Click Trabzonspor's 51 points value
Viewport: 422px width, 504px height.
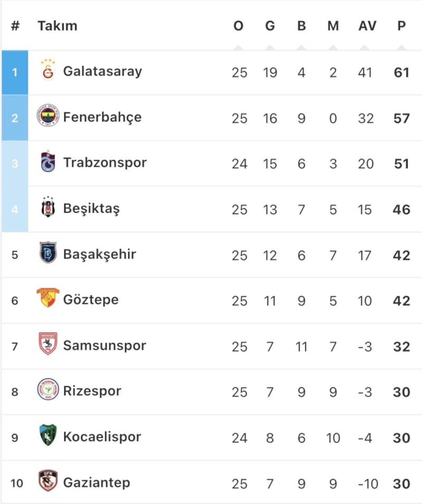[401, 164]
